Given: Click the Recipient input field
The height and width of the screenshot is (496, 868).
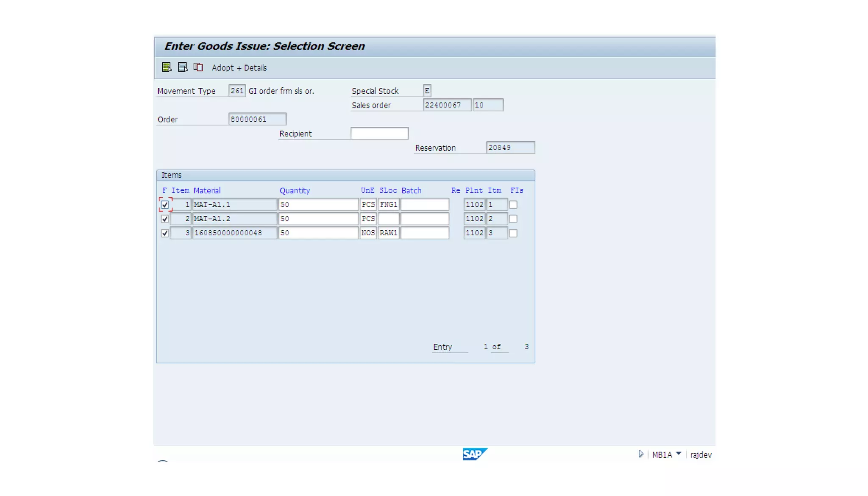Looking at the screenshot, I should [x=379, y=134].
